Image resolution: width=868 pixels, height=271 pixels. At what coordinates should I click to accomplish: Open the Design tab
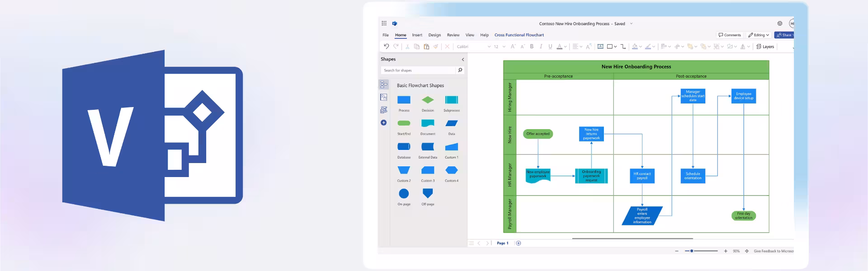click(x=434, y=35)
